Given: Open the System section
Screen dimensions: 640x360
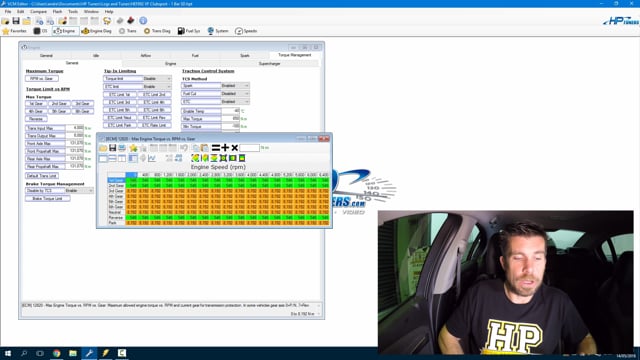Looking at the screenshot, I should coord(218,31).
